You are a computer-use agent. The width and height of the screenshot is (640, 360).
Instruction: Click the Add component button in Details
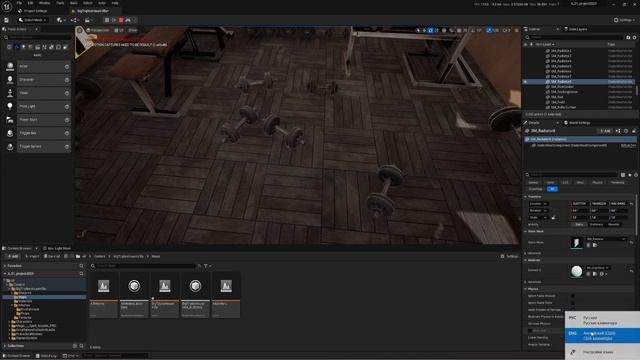(605, 131)
